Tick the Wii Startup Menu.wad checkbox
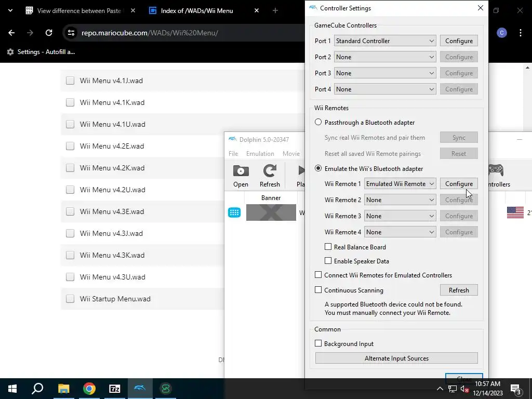Screen dimensions: 532x399 click(70, 299)
